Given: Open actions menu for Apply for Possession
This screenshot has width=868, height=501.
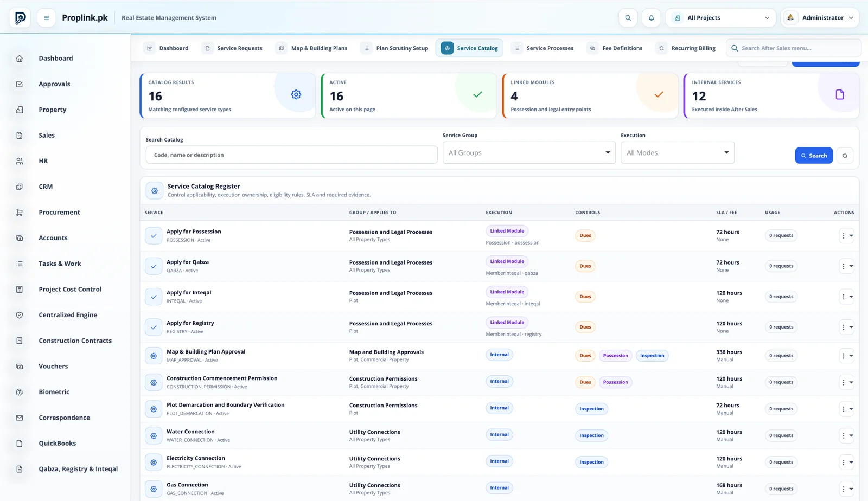Looking at the screenshot, I should click(846, 236).
